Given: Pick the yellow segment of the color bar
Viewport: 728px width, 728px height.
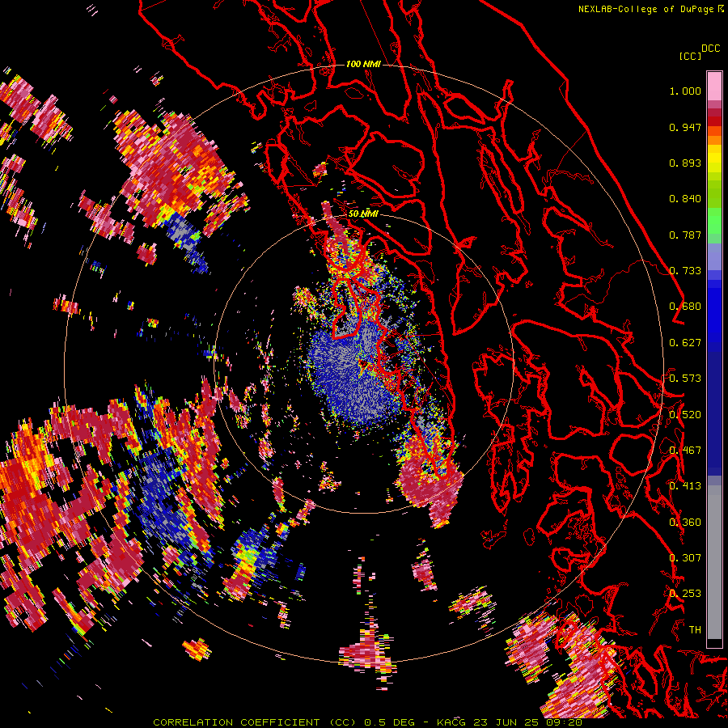Looking at the screenshot, I should [714, 159].
